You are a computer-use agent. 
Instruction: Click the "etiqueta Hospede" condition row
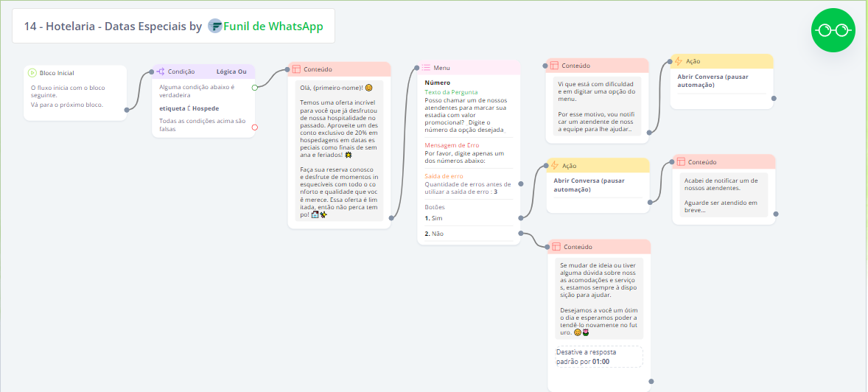(x=189, y=108)
